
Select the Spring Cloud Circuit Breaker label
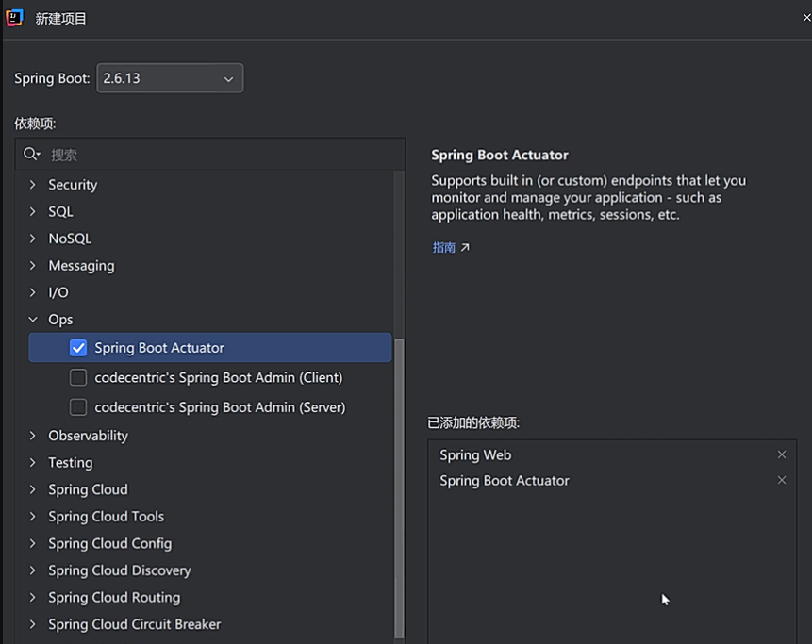pyautogui.click(x=135, y=624)
